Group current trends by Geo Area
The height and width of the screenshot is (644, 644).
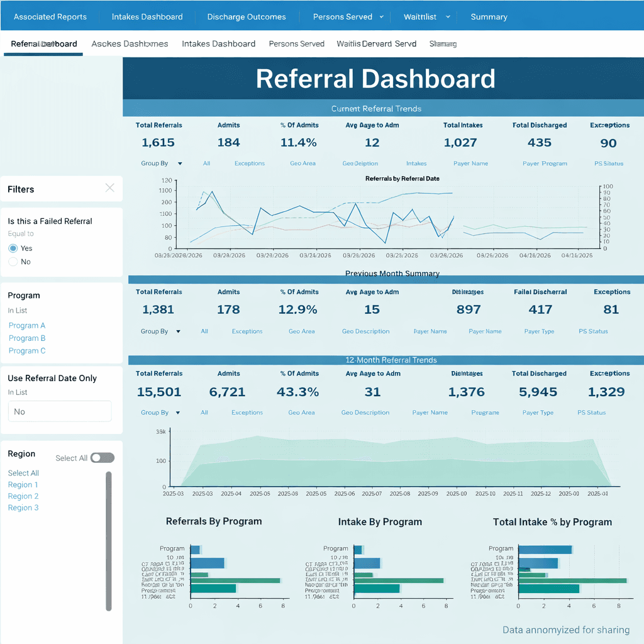coord(303,163)
